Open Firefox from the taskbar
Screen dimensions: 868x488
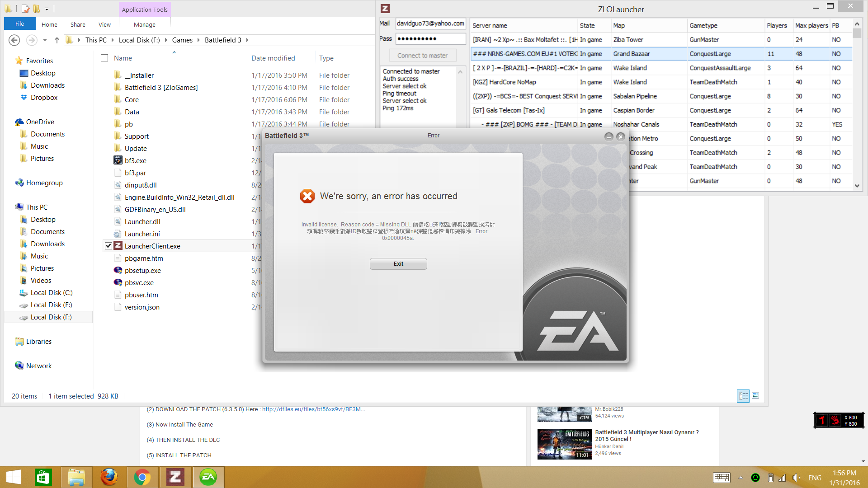click(x=109, y=477)
